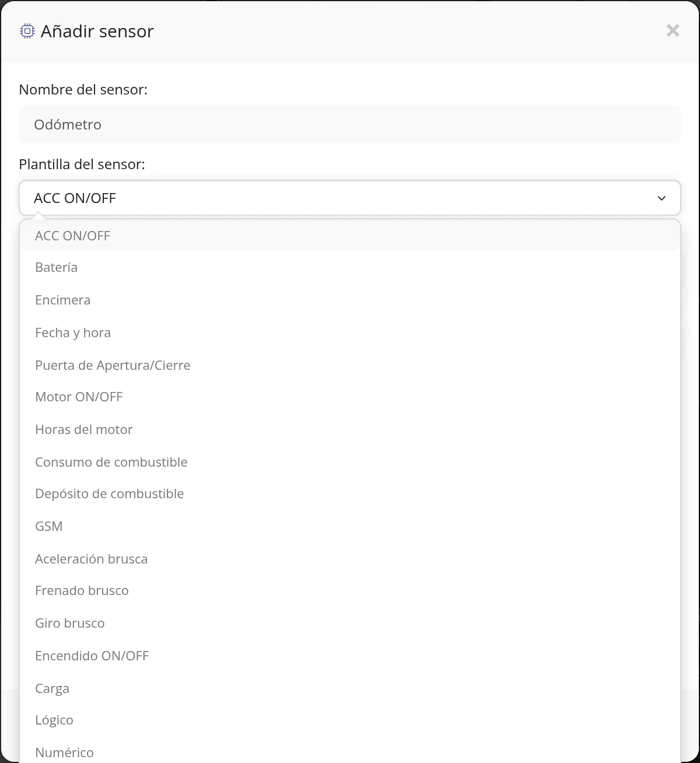Pick Frenado brusco template
700x763 pixels.
(350, 590)
